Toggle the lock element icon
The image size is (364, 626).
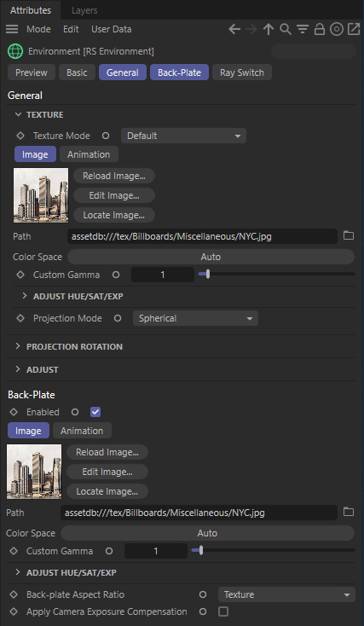click(320, 29)
